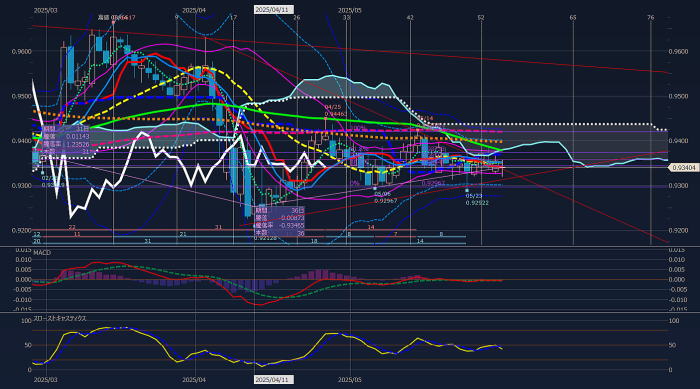Click 100 on the stochastics right axis

point(674,321)
